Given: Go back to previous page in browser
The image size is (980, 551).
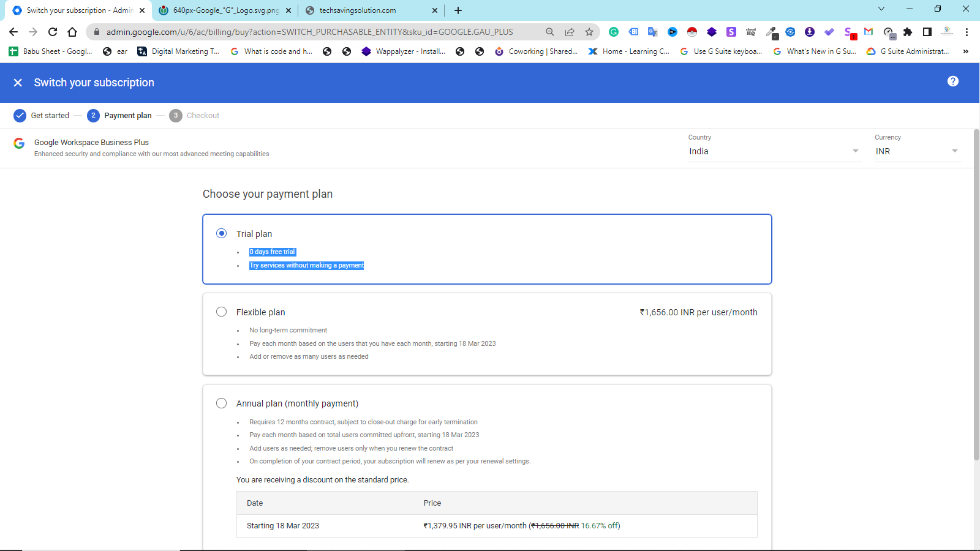Looking at the screenshot, I should click(x=13, y=32).
